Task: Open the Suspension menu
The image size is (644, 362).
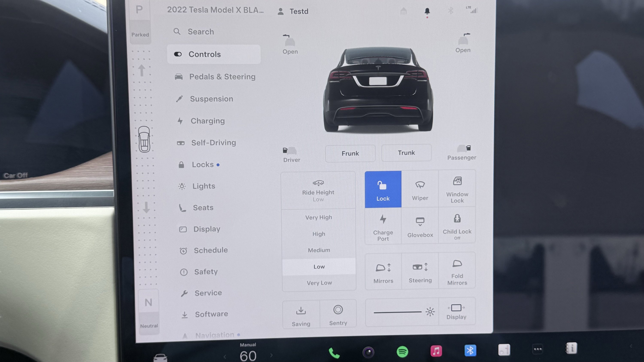Action: coord(205,99)
